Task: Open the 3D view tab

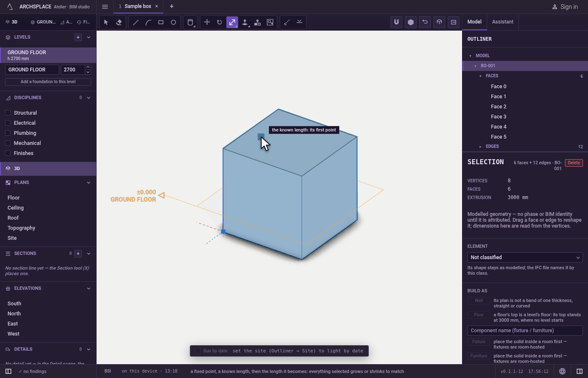Action: coord(12,22)
